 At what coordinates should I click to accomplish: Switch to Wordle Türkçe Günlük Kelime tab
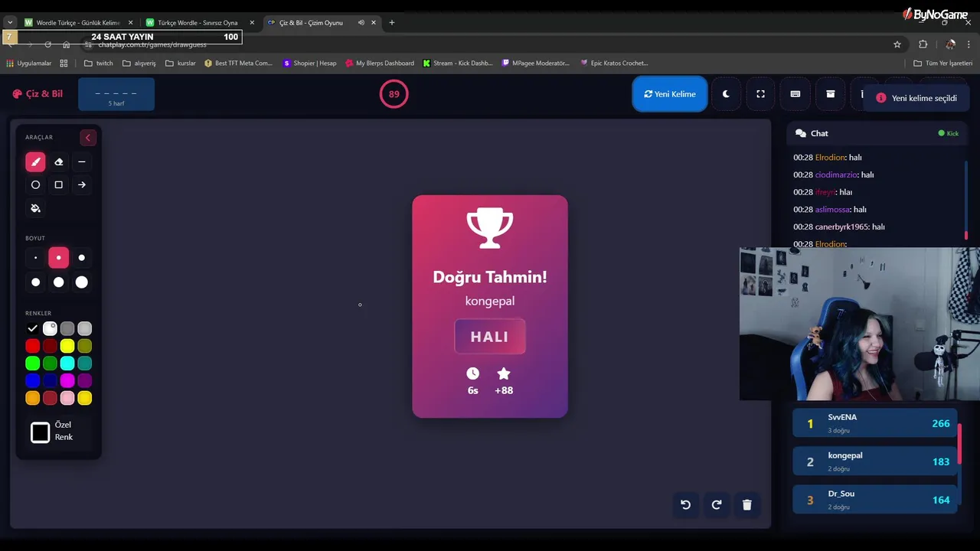tap(78, 23)
